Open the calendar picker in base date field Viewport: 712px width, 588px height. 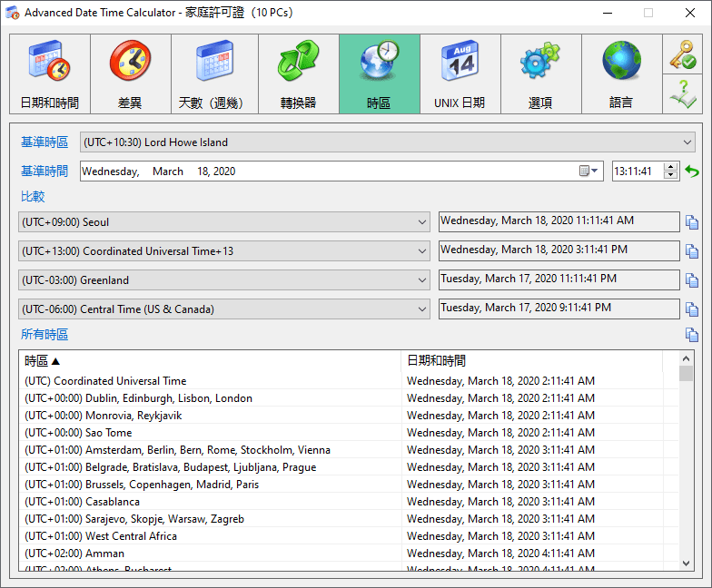point(588,171)
